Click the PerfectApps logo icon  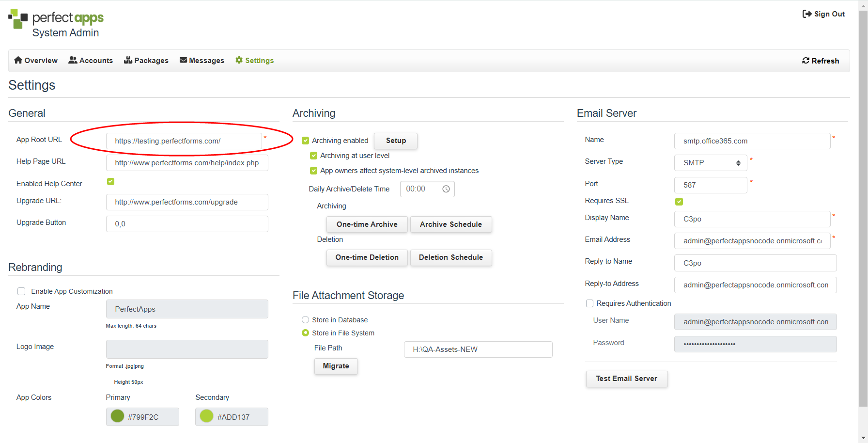(x=18, y=19)
